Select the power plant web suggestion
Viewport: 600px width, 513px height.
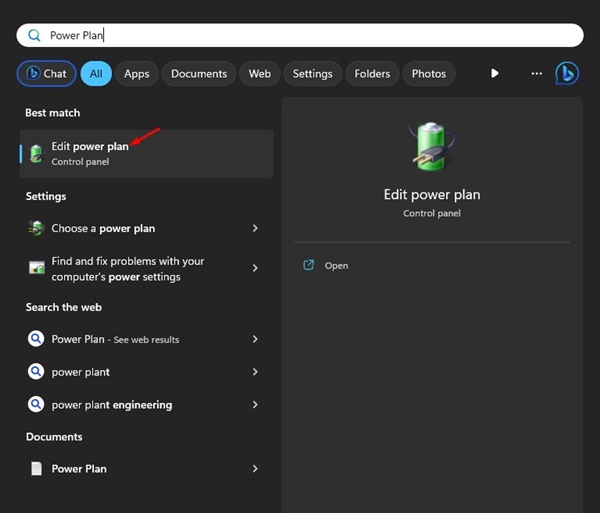(x=147, y=372)
